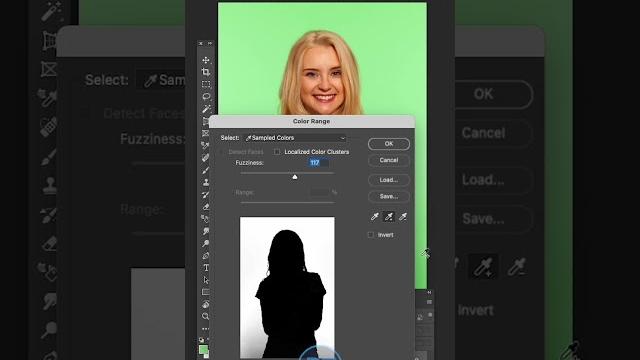Select the Eraser tool
640x360 pixels.
tap(206, 207)
